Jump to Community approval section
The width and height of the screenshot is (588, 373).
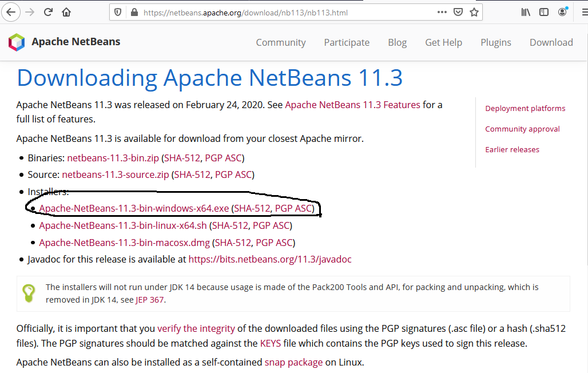522,129
